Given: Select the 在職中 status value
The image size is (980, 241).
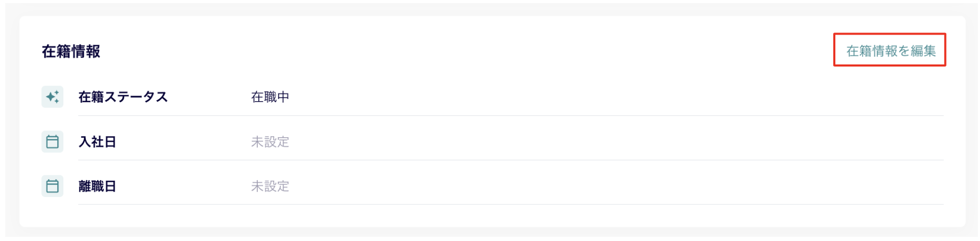Looking at the screenshot, I should [270, 97].
